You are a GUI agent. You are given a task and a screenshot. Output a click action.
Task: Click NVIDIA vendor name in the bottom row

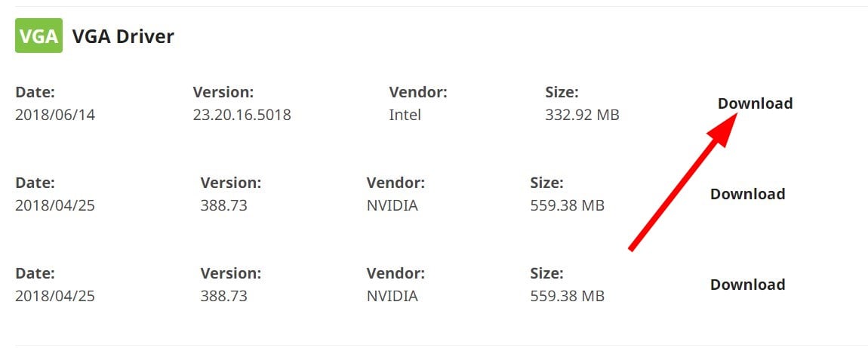tap(392, 296)
